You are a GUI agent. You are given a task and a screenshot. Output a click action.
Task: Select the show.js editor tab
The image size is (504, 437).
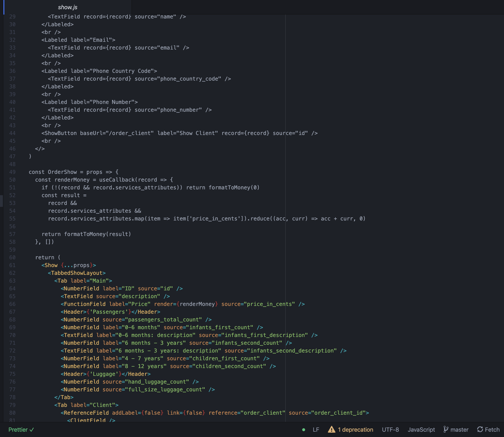click(67, 7)
